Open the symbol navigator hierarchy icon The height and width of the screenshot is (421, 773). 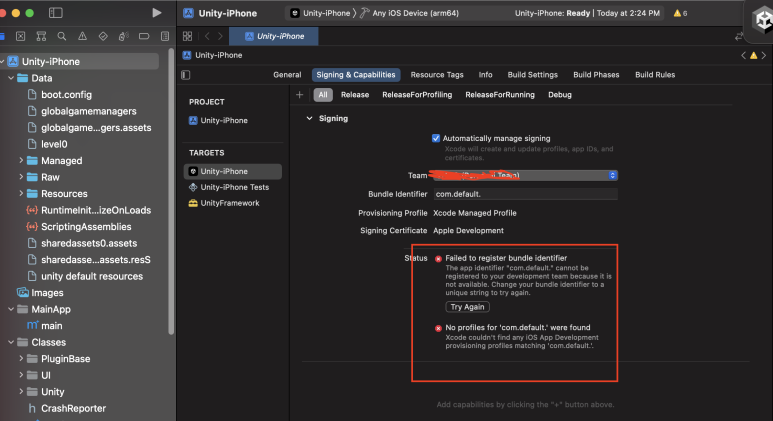pos(41,36)
